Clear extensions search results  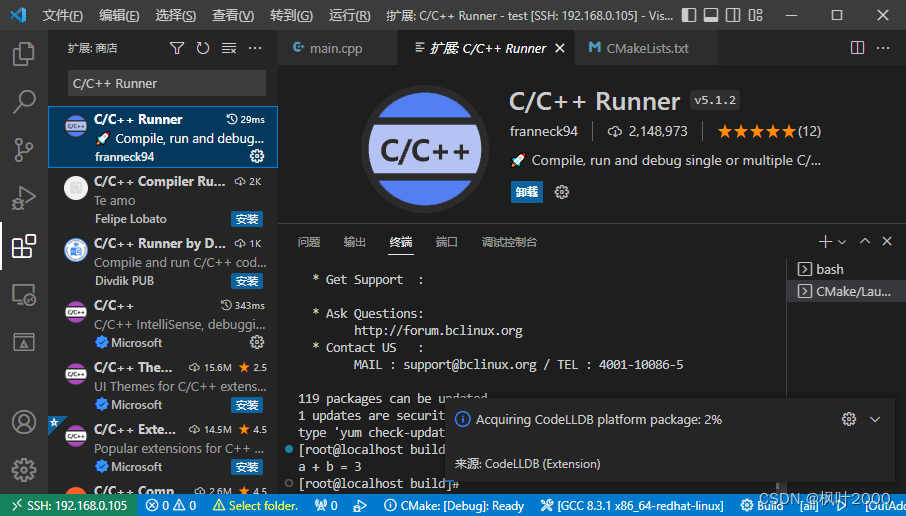(x=229, y=49)
